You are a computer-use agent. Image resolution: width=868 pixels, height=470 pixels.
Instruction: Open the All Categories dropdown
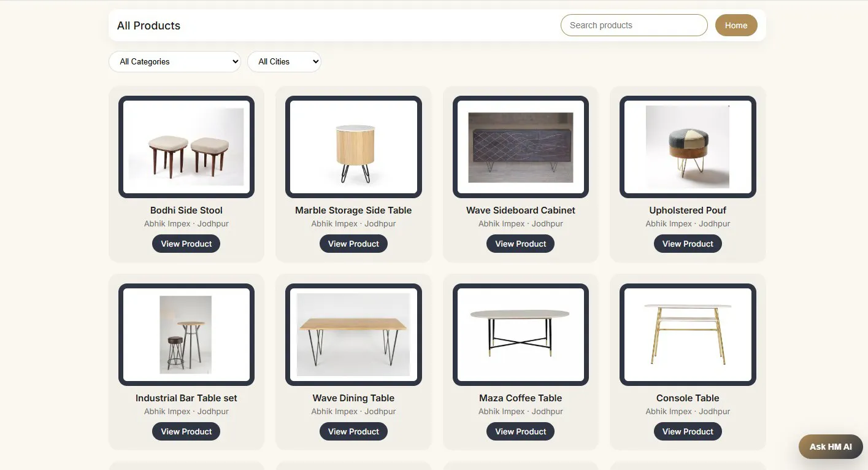pyautogui.click(x=175, y=61)
